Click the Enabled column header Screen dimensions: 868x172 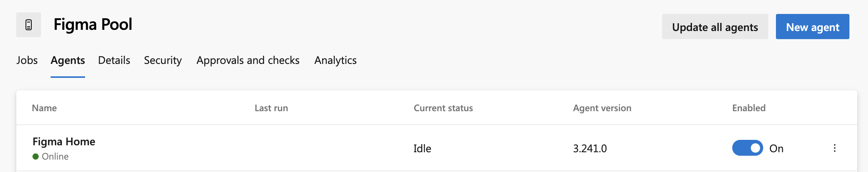point(748,108)
